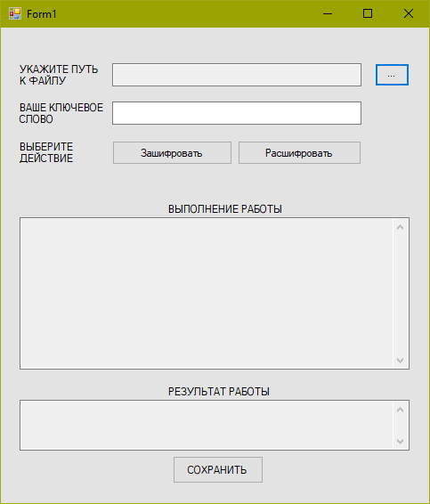Focus the keyword (ключевое слово) input field

click(x=237, y=113)
